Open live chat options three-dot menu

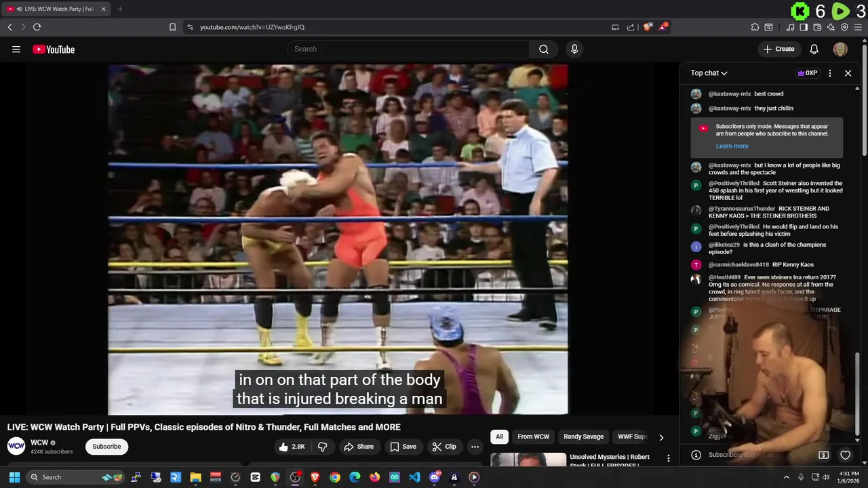pos(830,73)
